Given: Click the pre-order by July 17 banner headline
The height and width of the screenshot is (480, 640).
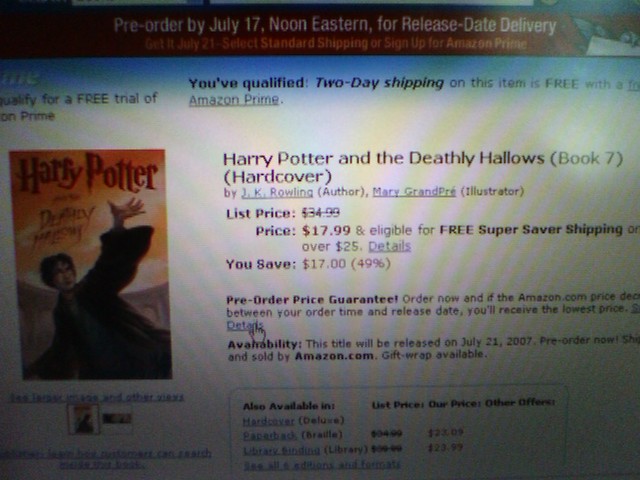Looking at the screenshot, I should (x=335, y=25).
